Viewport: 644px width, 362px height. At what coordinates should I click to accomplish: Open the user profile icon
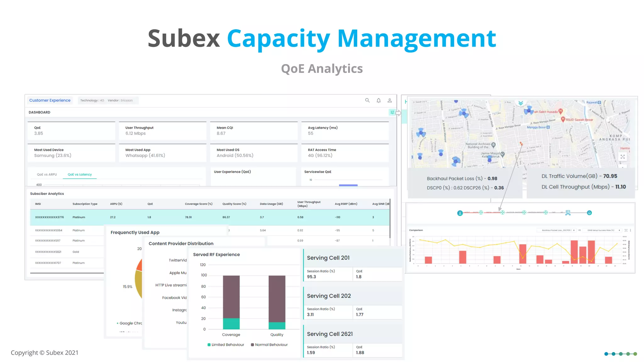click(x=390, y=100)
